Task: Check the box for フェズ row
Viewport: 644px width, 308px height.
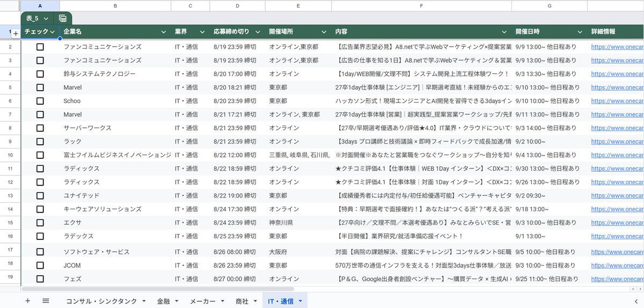Action: coord(40,279)
